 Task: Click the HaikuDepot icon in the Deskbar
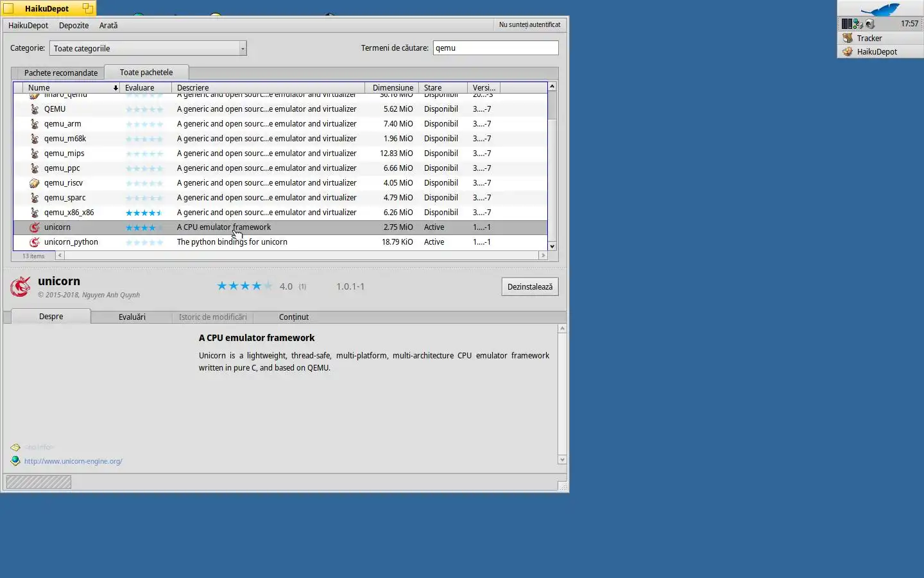coord(848,51)
